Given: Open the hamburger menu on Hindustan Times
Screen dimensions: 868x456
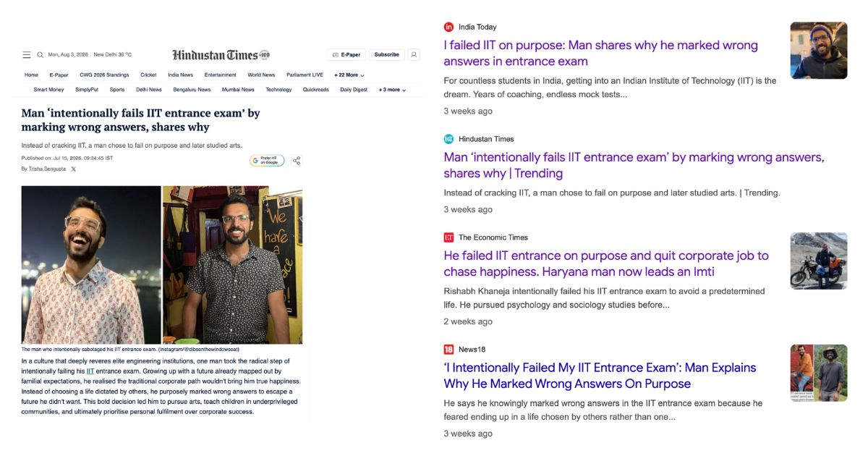Looking at the screenshot, I should 27,55.
